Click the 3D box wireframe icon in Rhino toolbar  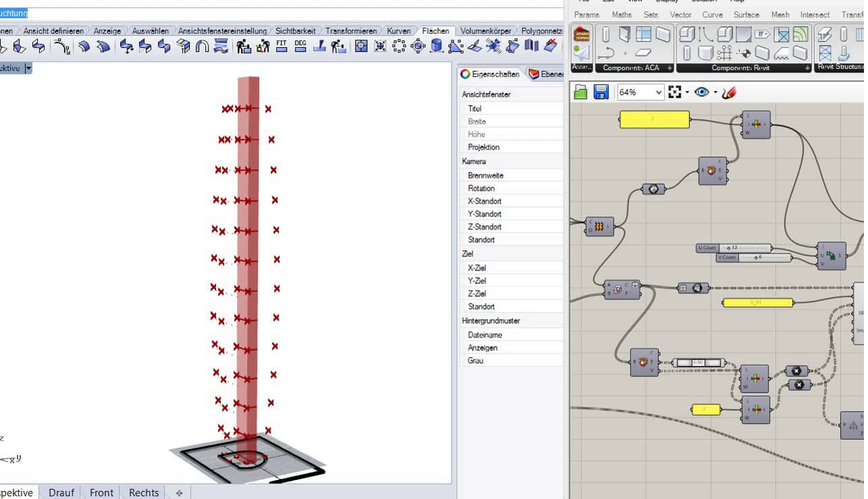point(183,46)
